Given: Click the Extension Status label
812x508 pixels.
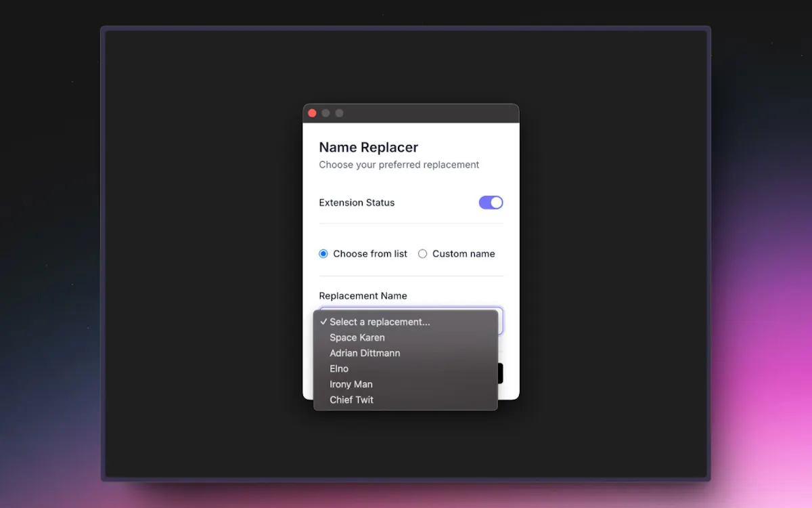Looking at the screenshot, I should pyautogui.click(x=357, y=203).
